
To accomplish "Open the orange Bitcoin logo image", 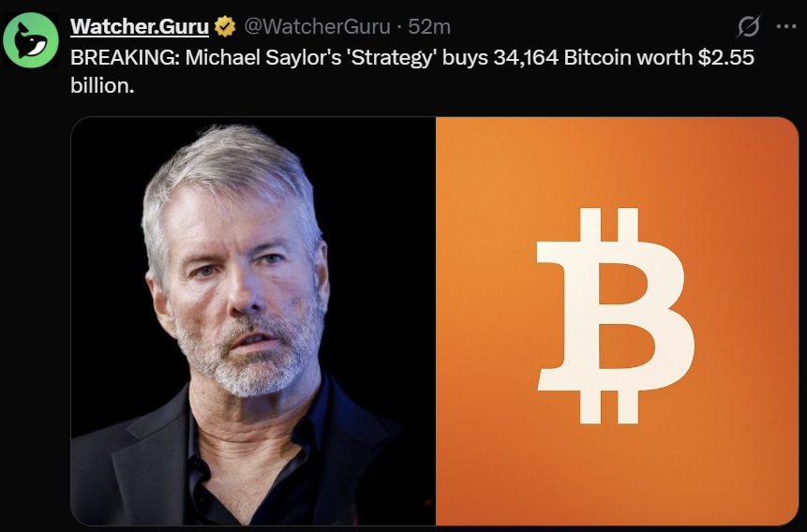I will (617, 321).
